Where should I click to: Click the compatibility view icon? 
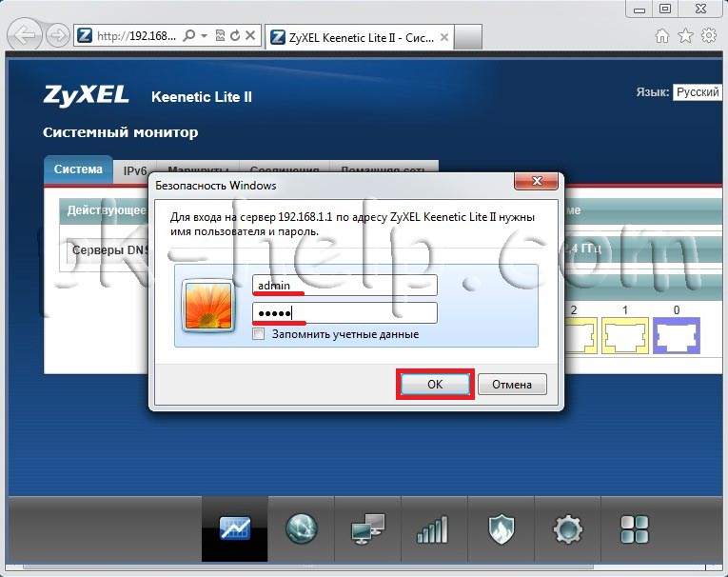[220, 35]
